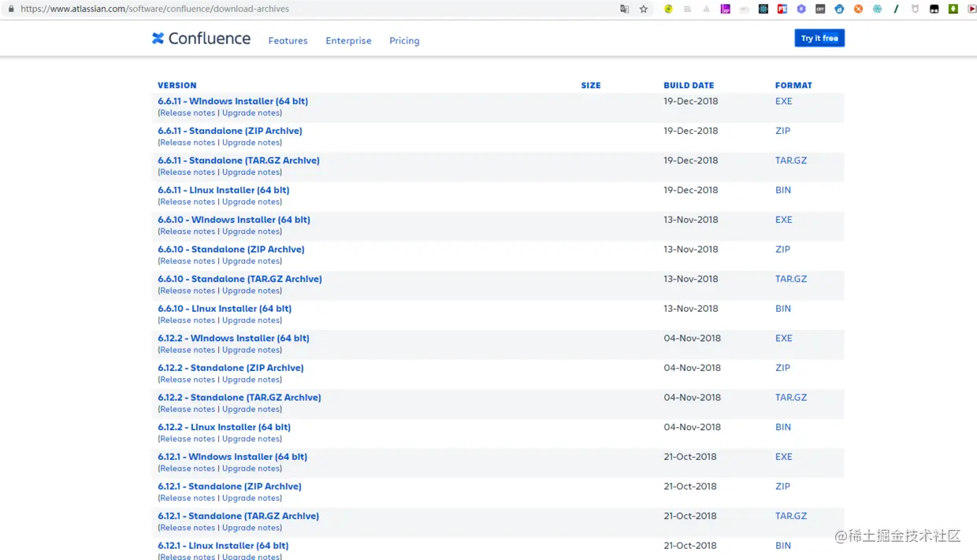
Task: Click the teal hexagon web extension icon
Action: pos(877,9)
